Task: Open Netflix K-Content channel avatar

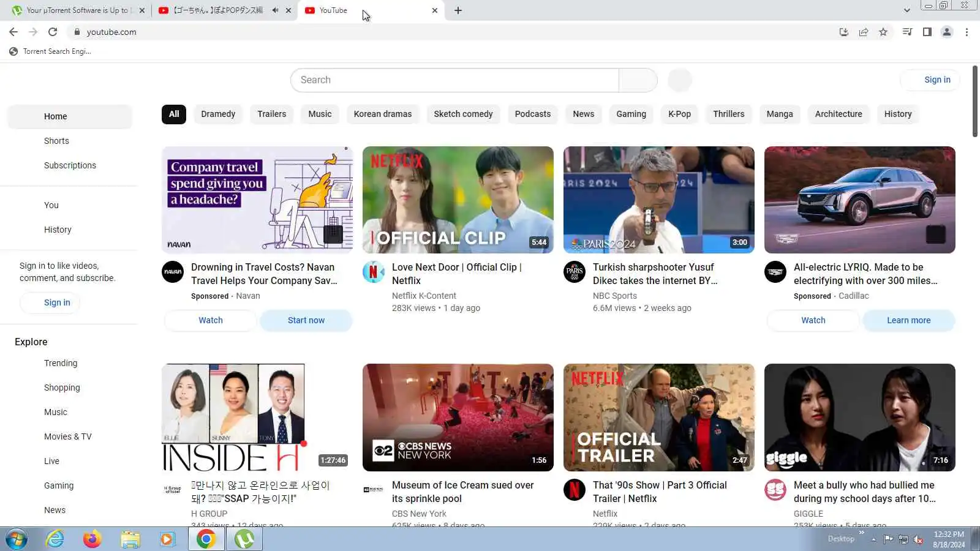Action: point(374,272)
